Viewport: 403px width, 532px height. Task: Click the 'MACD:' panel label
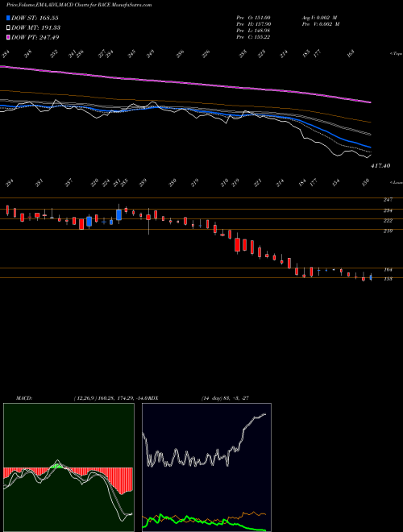(24, 397)
